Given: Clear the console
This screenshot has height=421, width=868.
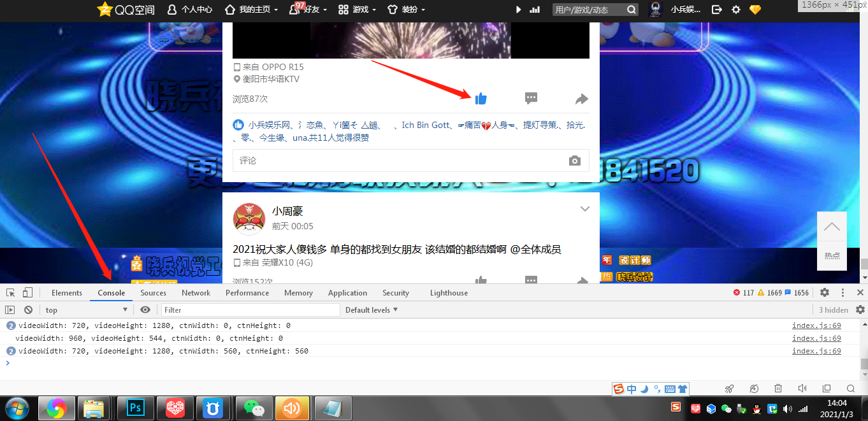Looking at the screenshot, I should [28, 310].
